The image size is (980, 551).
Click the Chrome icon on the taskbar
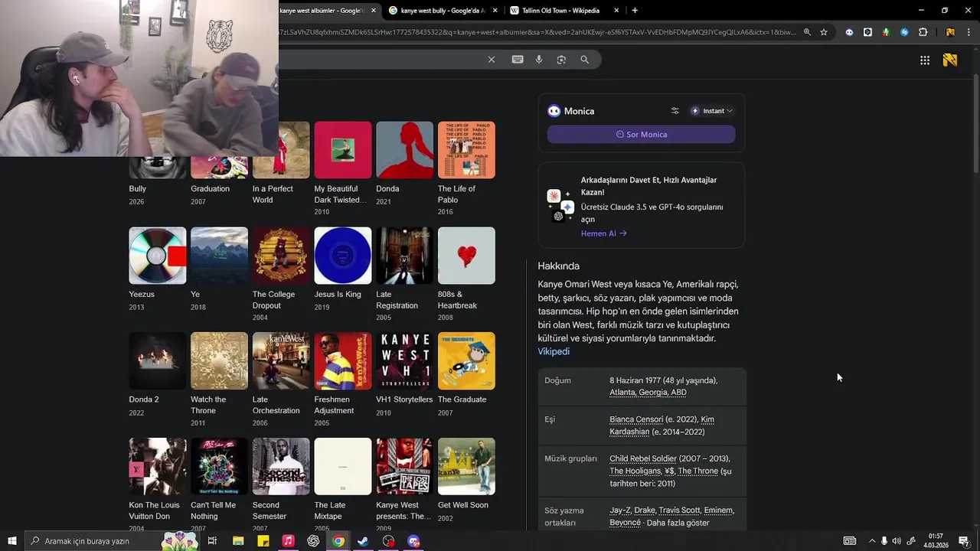338,541
